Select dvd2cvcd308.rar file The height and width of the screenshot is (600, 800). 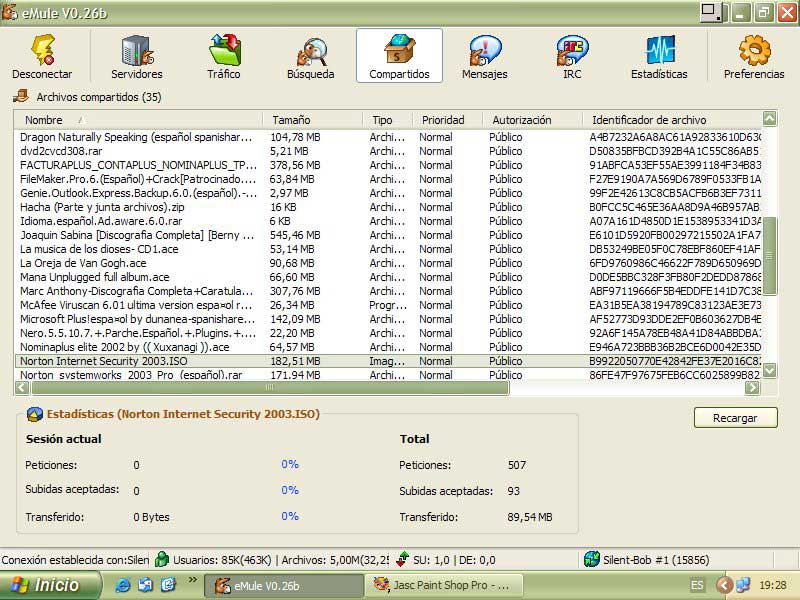[x=388, y=151]
